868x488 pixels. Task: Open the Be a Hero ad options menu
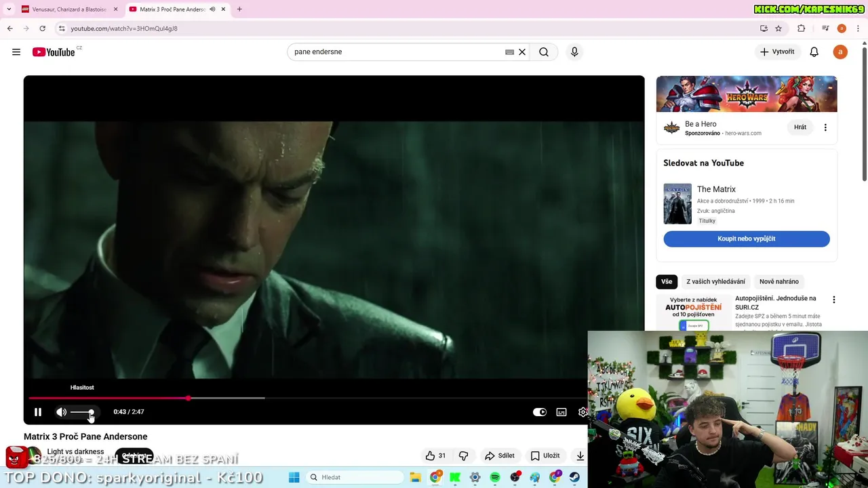tap(825, 127)
